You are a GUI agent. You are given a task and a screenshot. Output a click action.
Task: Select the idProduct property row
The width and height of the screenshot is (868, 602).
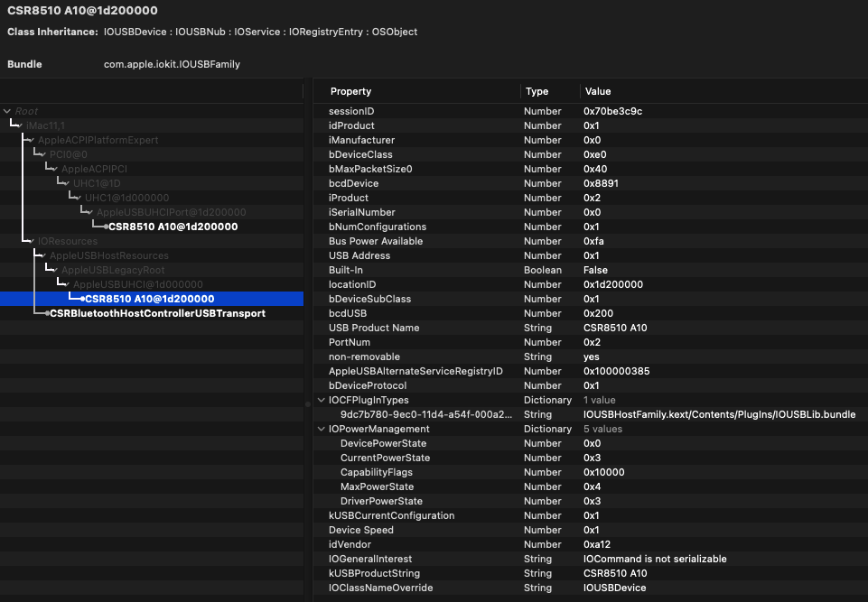point(590,125)
